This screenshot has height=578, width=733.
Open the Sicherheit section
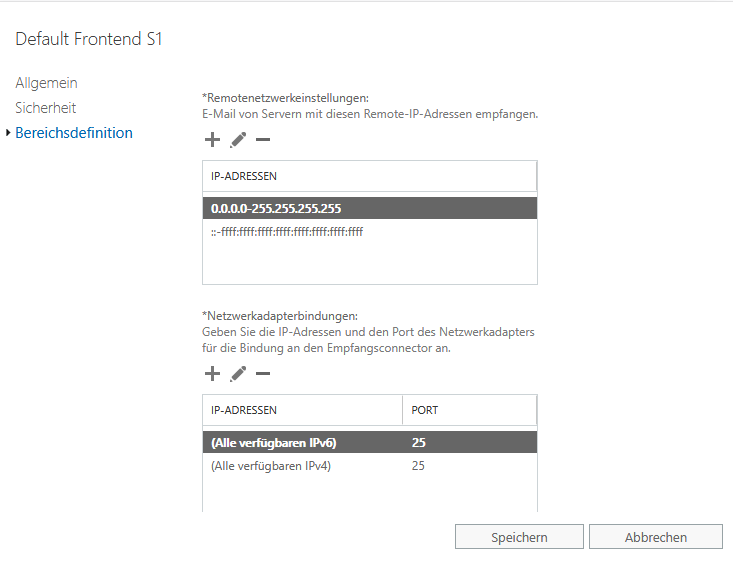[45, 108]
